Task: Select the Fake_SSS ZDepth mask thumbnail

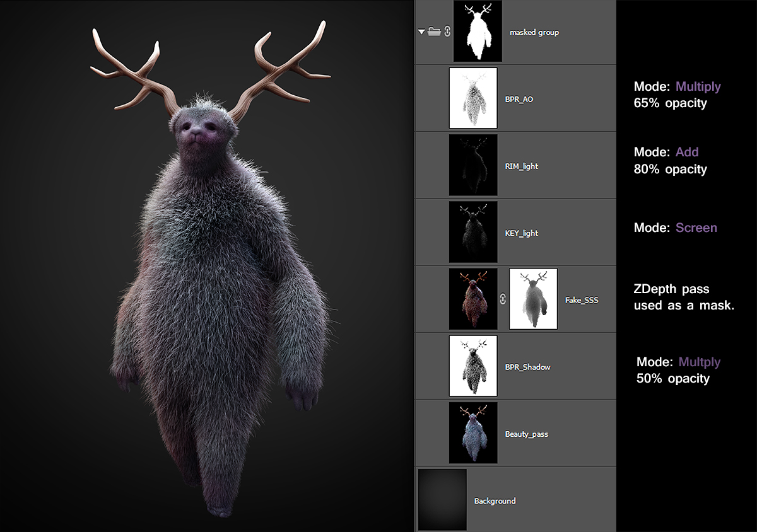Action: 533,299
